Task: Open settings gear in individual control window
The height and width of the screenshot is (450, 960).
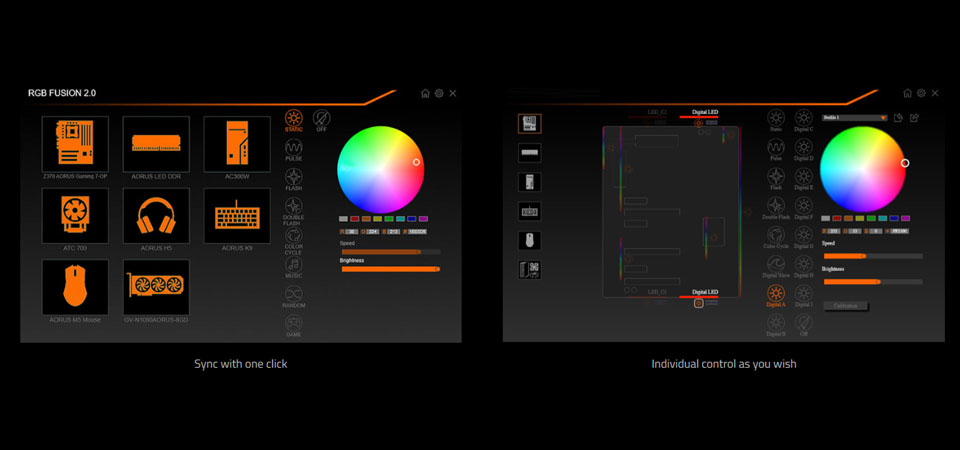Action: coord(921,93)
